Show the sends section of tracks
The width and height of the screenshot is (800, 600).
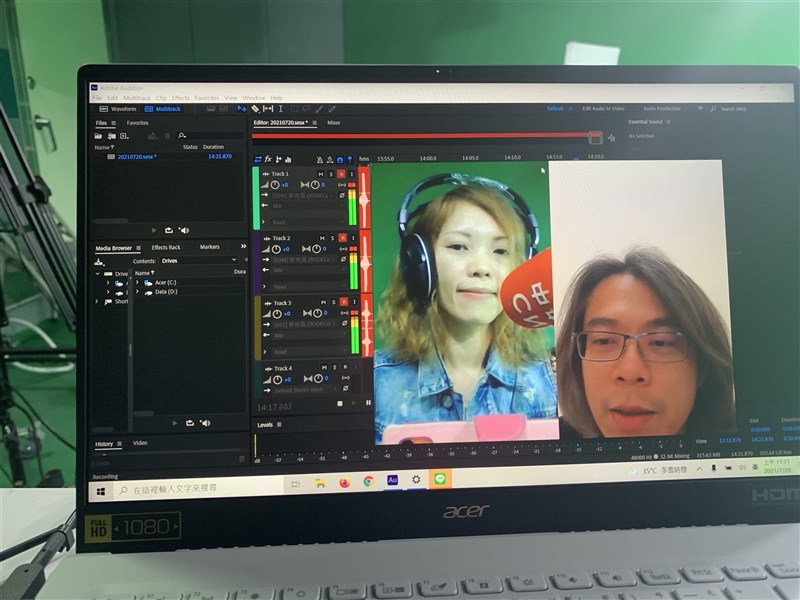(278, 160)
